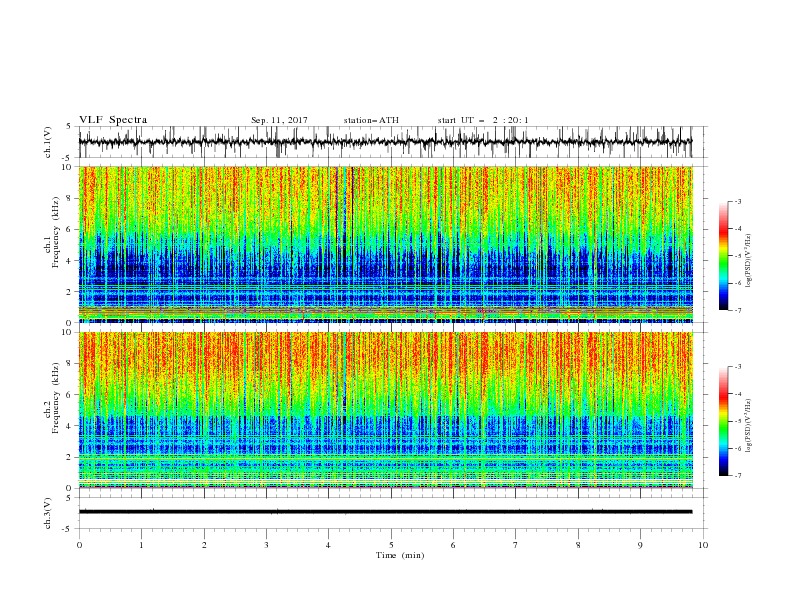Click the "5" tick on the ch.1(V) axis

(x=69, y=126)
